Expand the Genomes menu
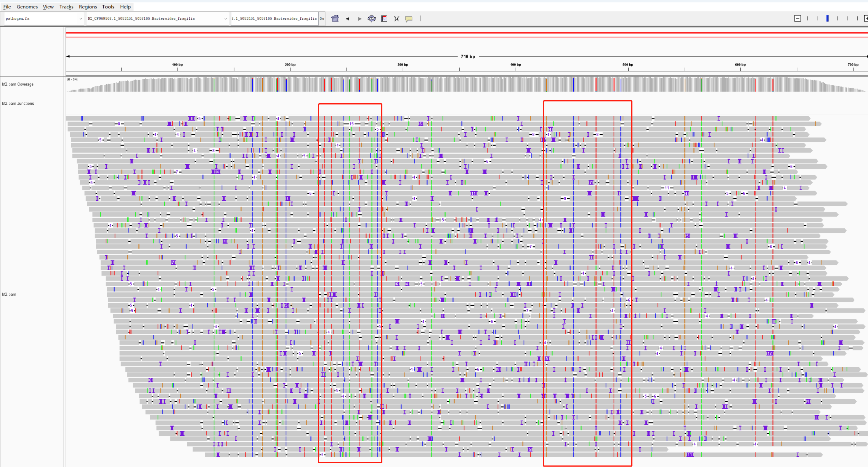The width and height of the screenshot is (868, 467). [27, 6]
